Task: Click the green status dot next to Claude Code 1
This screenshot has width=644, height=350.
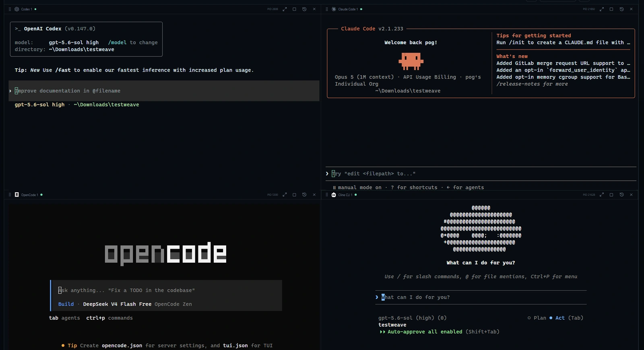Action: (x=361, y=9)
